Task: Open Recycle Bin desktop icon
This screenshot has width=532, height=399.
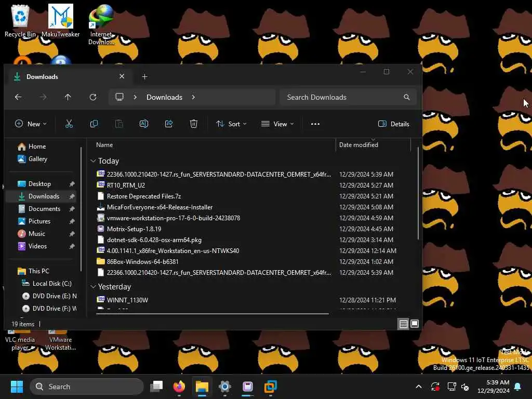Action: coord(20,20)
